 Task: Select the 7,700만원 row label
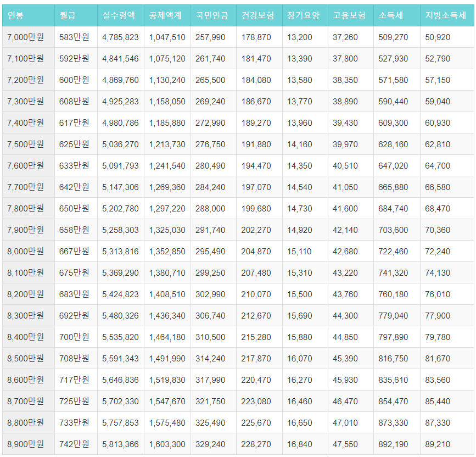click(29, 187)
